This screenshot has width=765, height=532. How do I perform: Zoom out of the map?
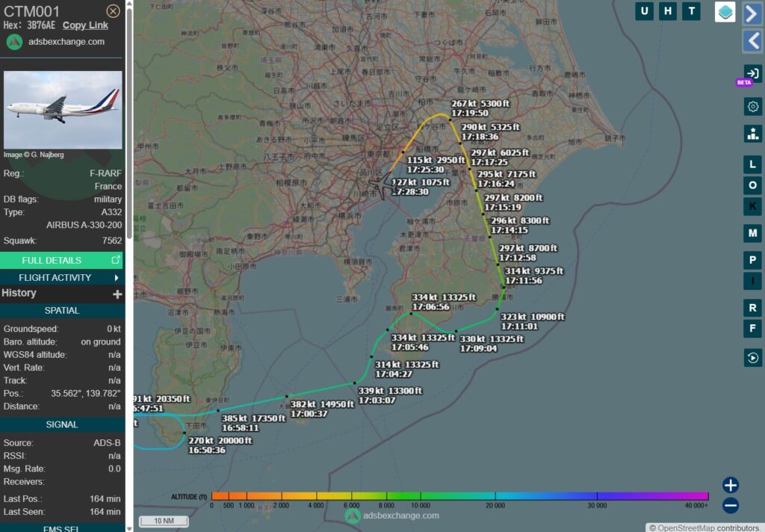731,506
